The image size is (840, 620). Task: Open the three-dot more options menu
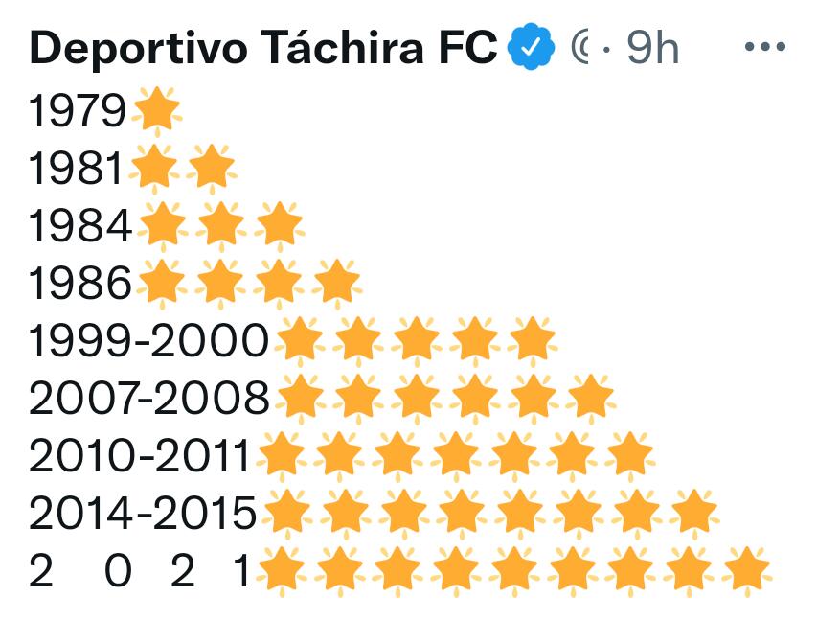(x=765, y=47)
